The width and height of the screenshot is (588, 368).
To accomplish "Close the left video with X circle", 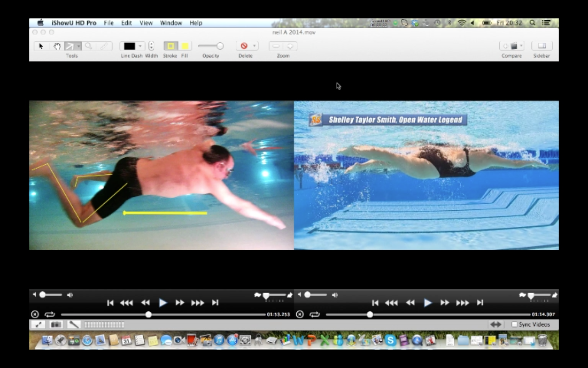I will pos(35,315).
